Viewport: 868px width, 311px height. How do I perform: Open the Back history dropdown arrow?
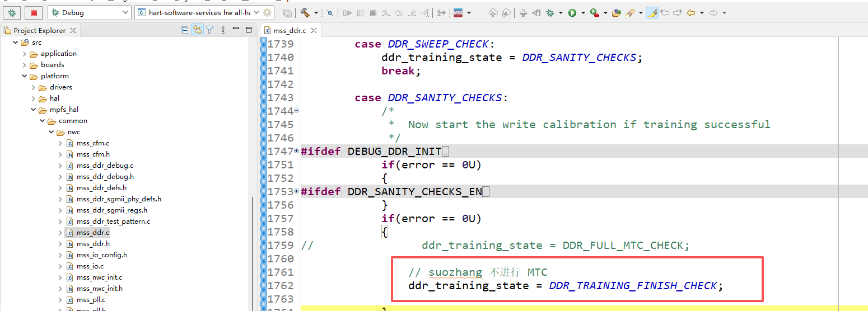point(702,13)
